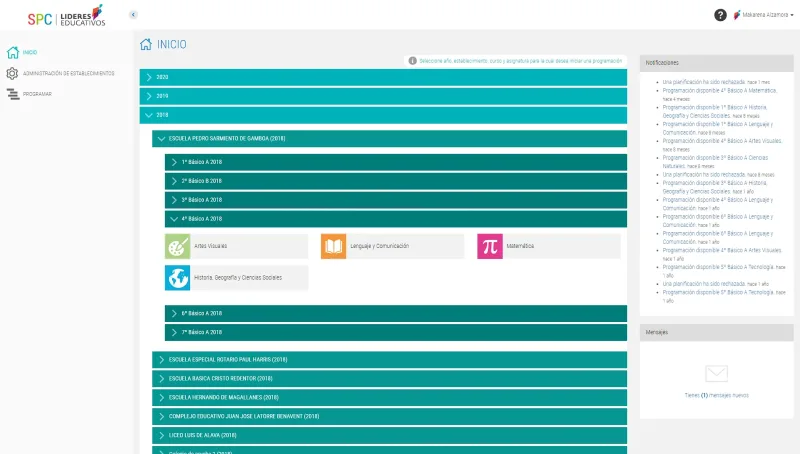Expand 2° Básico B 2018 course

[396, 181]
